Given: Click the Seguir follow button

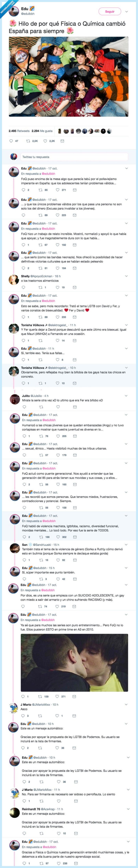Looking at the screenshot, I should (x=110, y=11).
